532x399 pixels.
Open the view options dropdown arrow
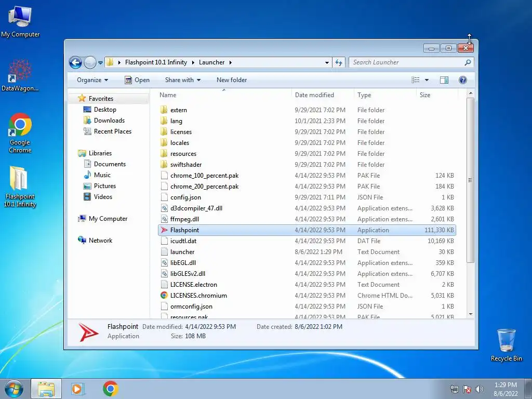point(427,80)
